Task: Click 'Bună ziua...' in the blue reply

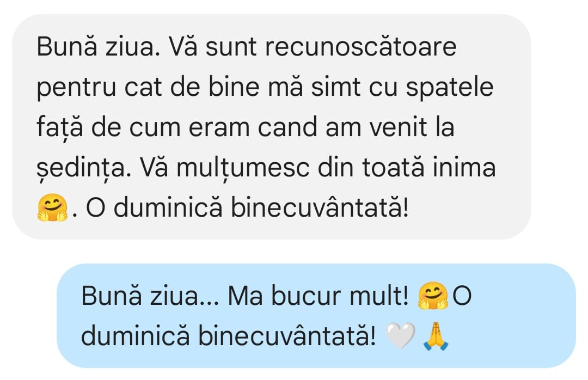Action: tap(150, 296)
